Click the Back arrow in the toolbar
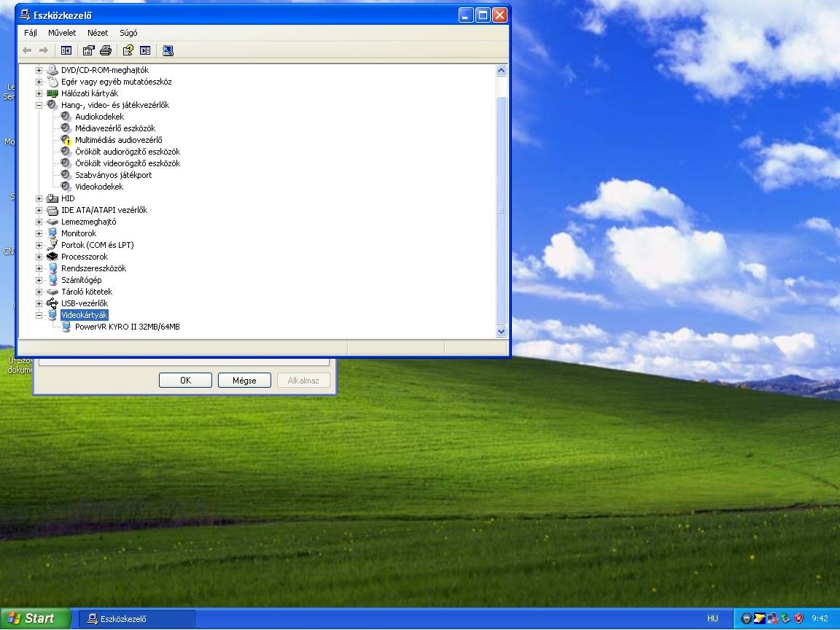 point(27,50)
